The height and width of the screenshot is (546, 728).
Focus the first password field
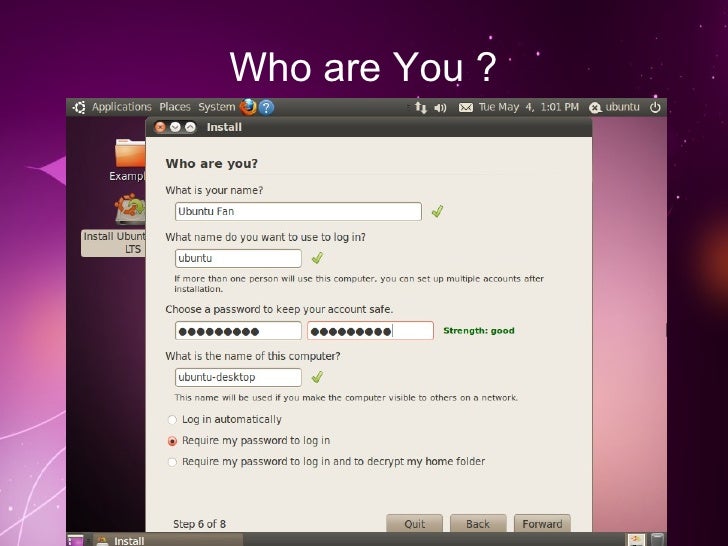click(x=238, y=331)
